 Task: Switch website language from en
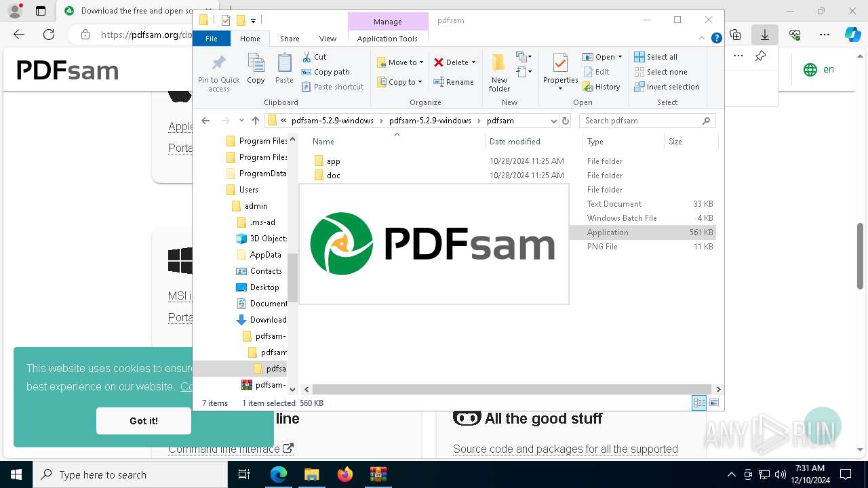pyautogui.click(x=818, y=69)
